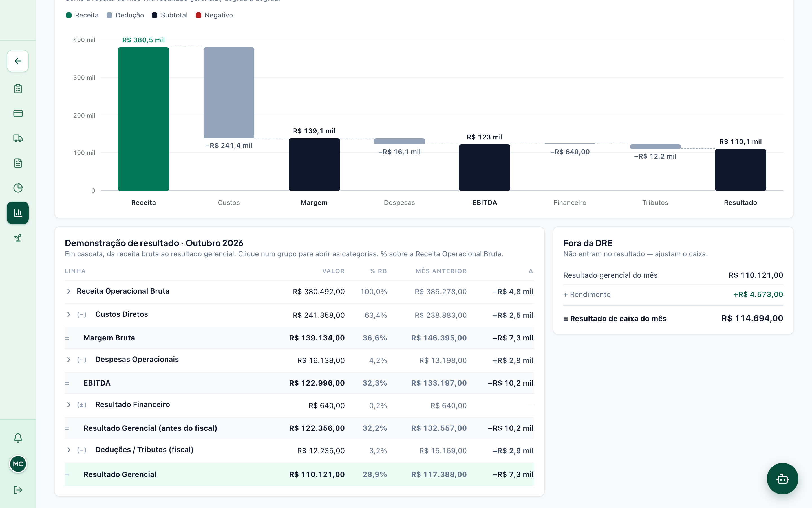Open the clipboard checklist icon in sidebar
Screen dimensions: 812x508
[x=18, y=89]
